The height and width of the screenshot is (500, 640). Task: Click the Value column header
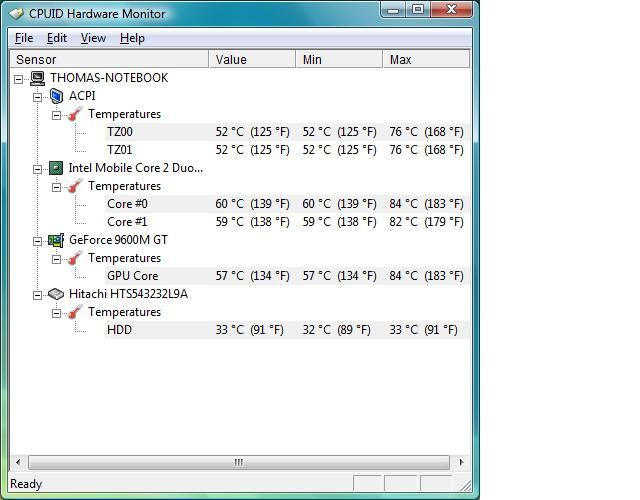[x=252, y=60]
